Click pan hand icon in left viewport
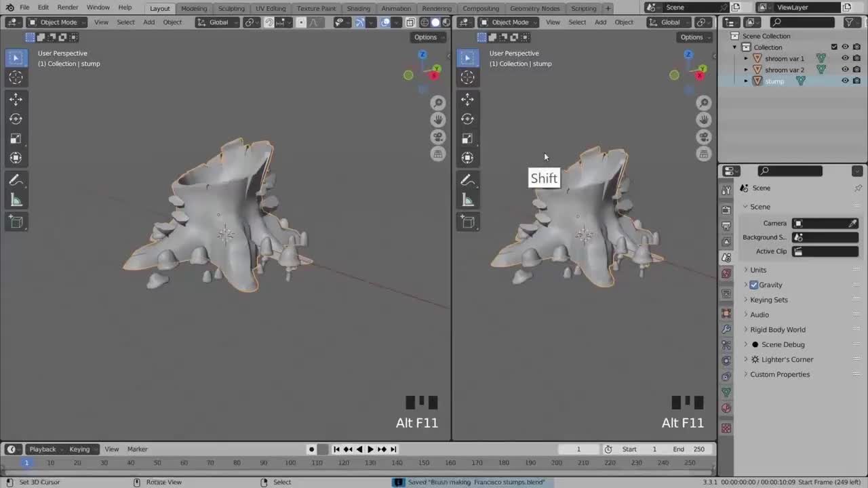This screenshot has width=868, height=488. tap(438, 119)
